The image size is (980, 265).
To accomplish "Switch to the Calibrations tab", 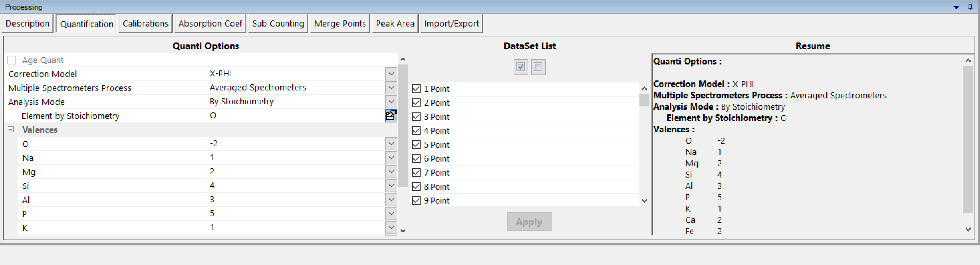I will 145,24.
